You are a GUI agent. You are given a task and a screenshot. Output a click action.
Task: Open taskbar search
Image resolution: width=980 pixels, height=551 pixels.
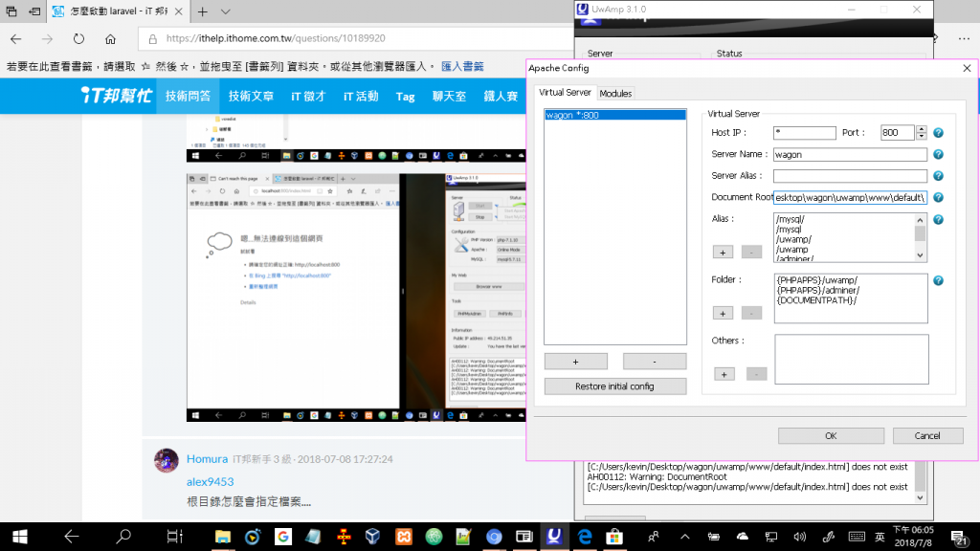click(123, 537)
